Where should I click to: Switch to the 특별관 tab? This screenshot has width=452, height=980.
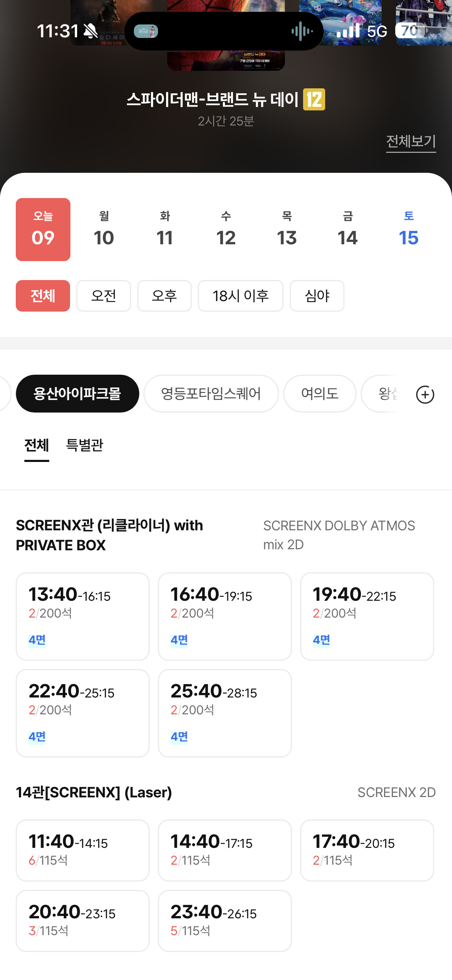(x=84, y=445)
